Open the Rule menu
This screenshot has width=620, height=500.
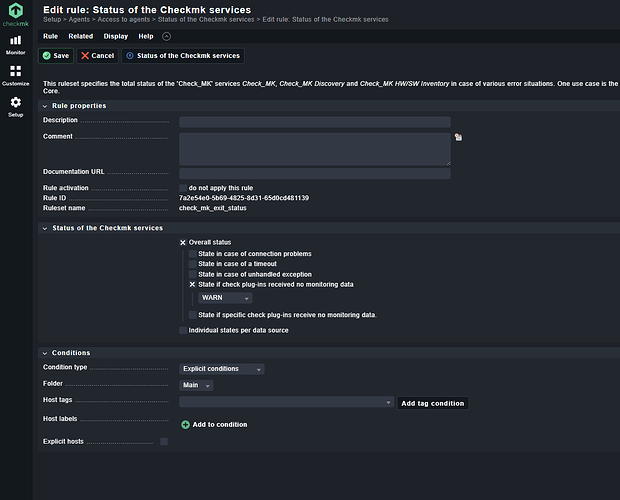pos(50,36)
